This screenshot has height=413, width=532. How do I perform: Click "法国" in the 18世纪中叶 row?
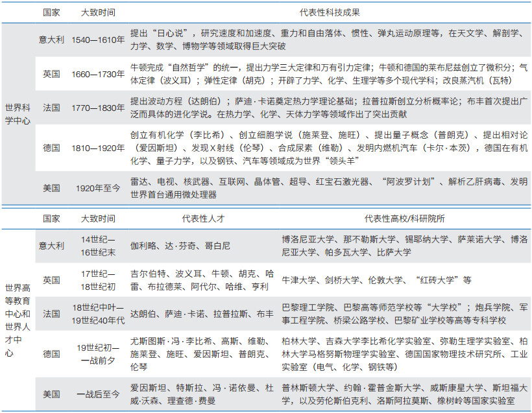coord(51,314)
